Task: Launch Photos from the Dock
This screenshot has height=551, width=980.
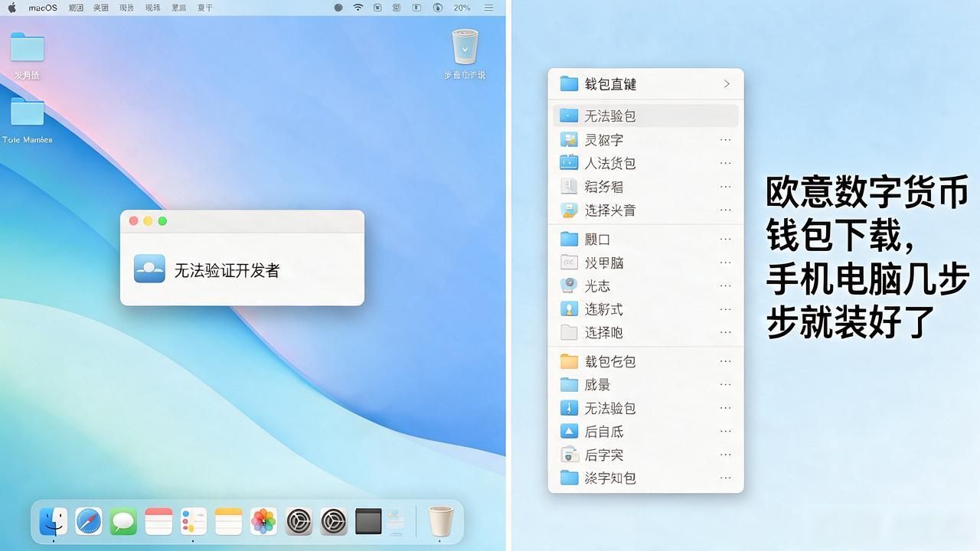Action: pos(263,521)
